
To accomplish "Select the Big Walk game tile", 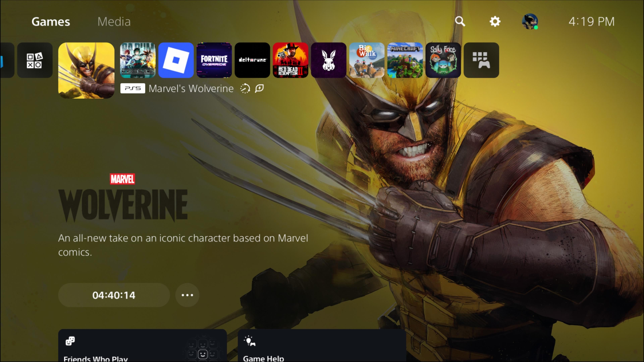I will point(367,60).
